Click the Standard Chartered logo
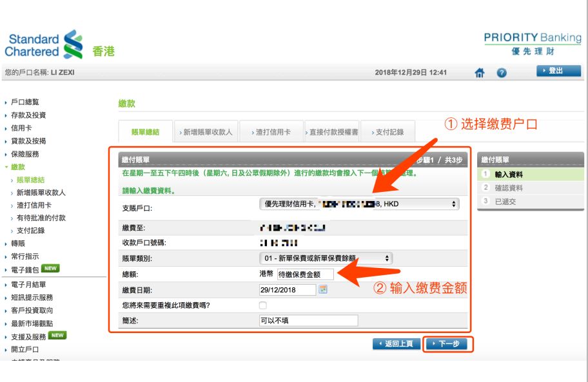This screenshot has width=588, height=382. tap(44, 44)
